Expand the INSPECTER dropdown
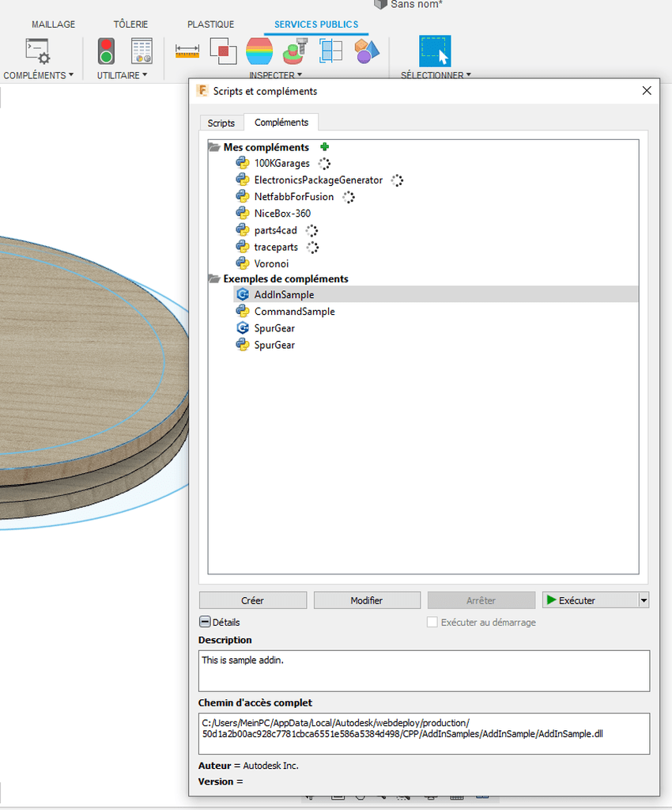Image resolution: width=672 pixels, height=810 pixels. pos(276,75)
